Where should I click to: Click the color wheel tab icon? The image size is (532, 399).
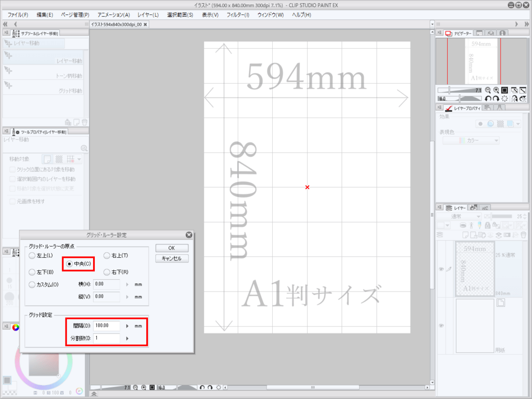[x=16, y=327]
